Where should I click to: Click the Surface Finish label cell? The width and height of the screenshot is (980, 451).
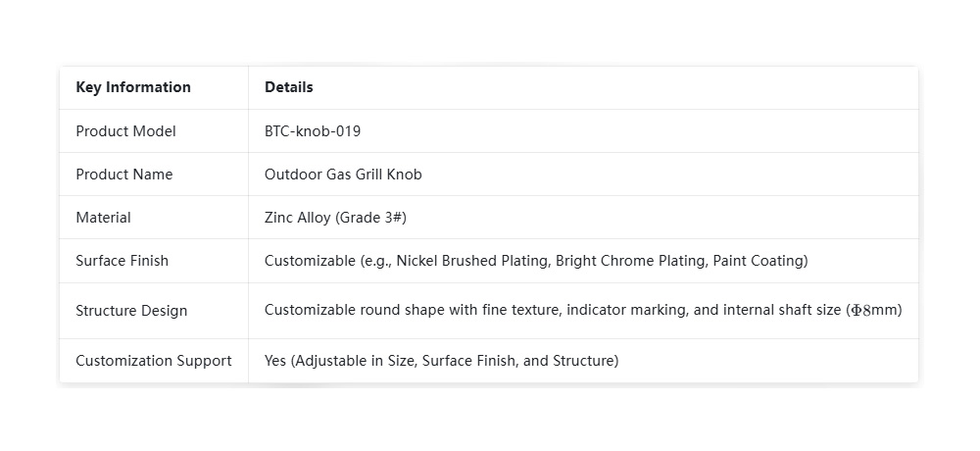point(122,261)
